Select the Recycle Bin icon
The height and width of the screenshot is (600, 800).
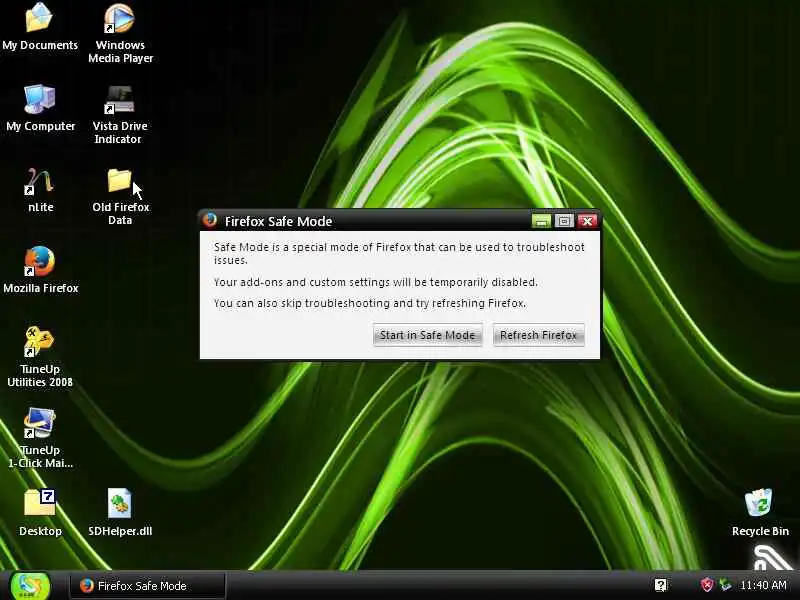760,513
